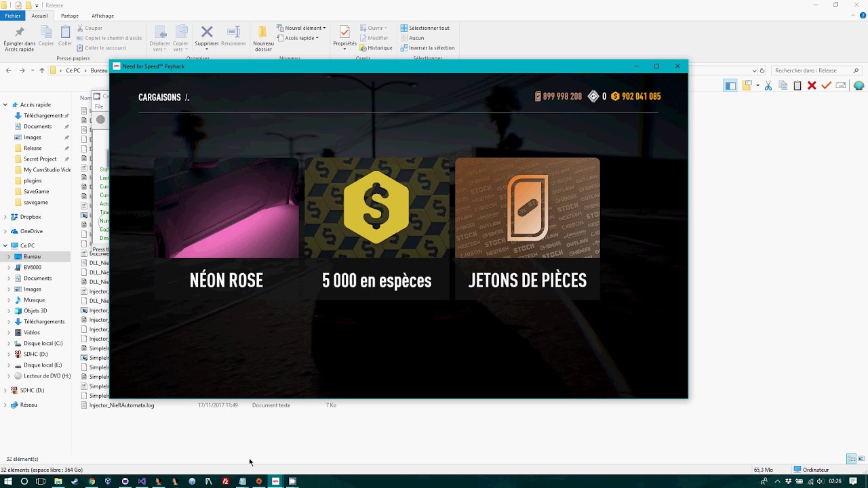
Task: Switch to the Affichage ribbon tab
Action: coord(102,16)
